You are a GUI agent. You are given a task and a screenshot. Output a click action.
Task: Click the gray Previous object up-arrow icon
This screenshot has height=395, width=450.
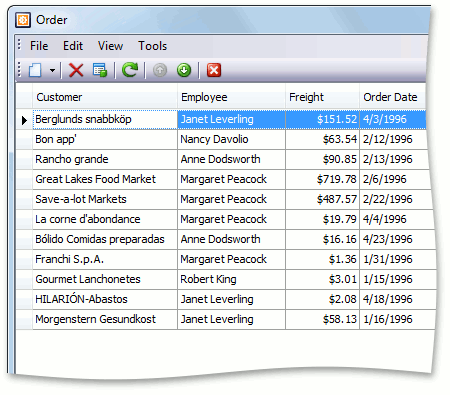pos(160,70)
